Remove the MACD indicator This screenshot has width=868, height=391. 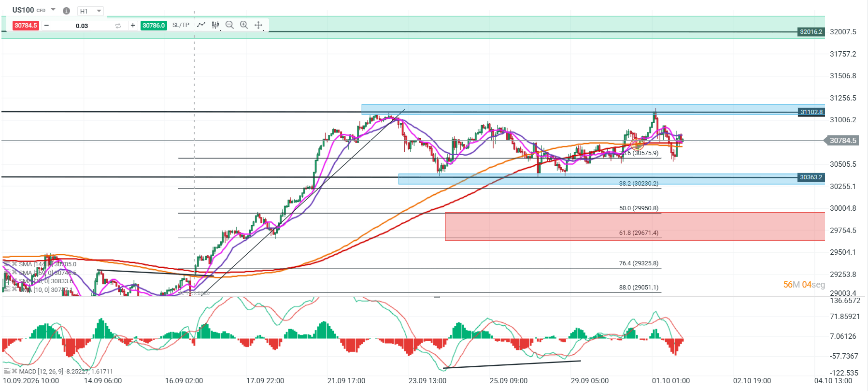pyautogui.click(x=14, y=371)
